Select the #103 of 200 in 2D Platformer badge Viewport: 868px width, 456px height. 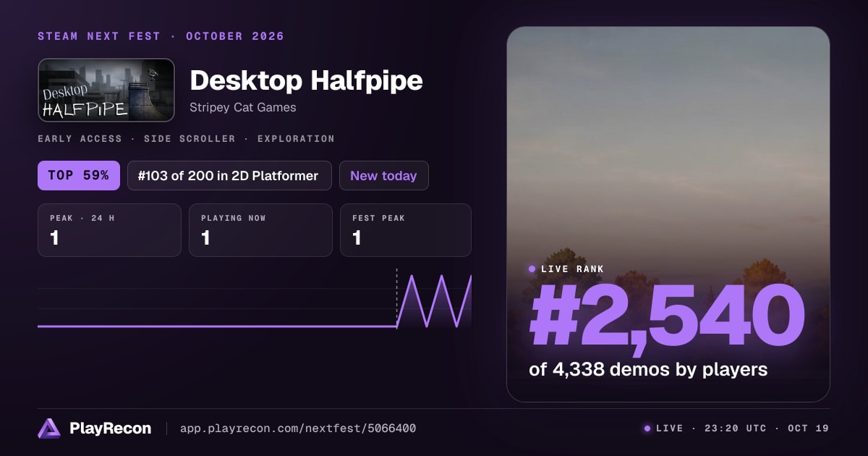point(229,176)
